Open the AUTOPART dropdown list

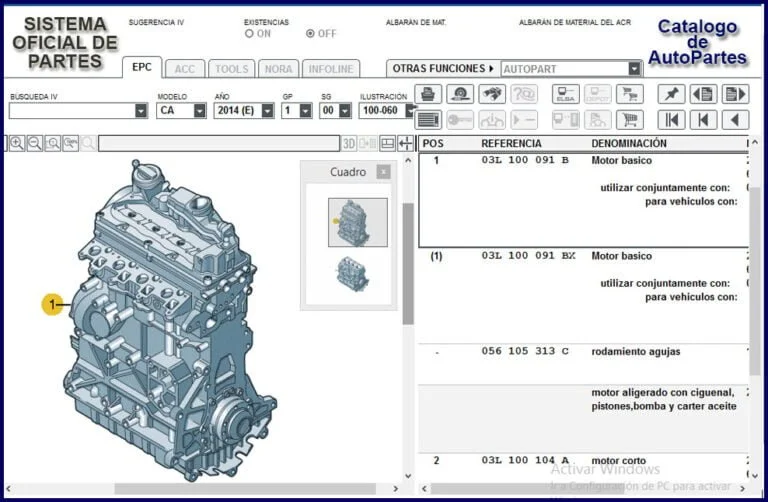(x=634, y=69)
